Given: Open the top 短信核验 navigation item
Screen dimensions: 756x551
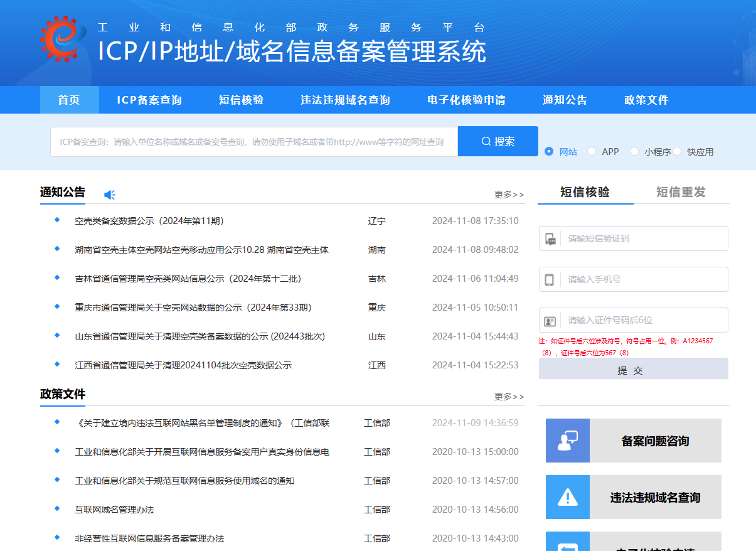Looking at the screenshot, I should coord(241,100).
